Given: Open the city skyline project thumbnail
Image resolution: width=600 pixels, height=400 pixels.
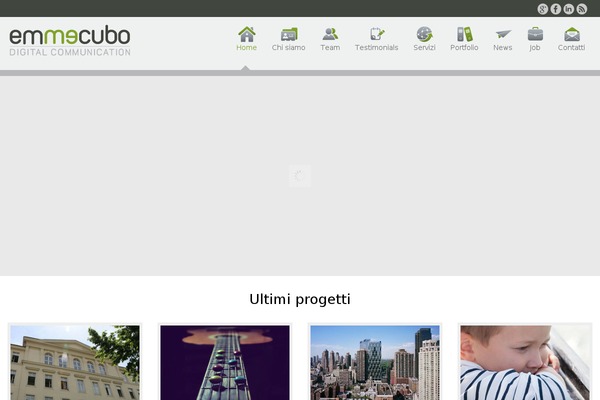Looking at the screenshot, I should (x=375, y=362).
